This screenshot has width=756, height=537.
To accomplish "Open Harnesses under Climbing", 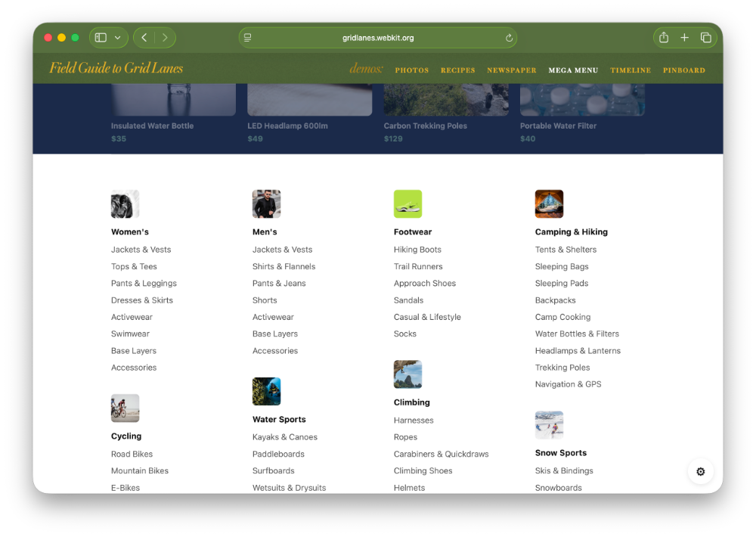I will (x=414, y=421).
